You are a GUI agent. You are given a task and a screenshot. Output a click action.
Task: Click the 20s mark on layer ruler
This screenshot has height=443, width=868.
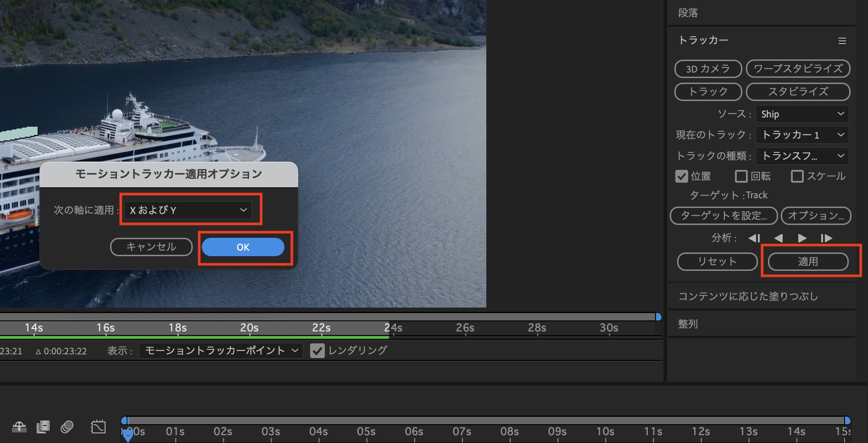tap(249, 328)
